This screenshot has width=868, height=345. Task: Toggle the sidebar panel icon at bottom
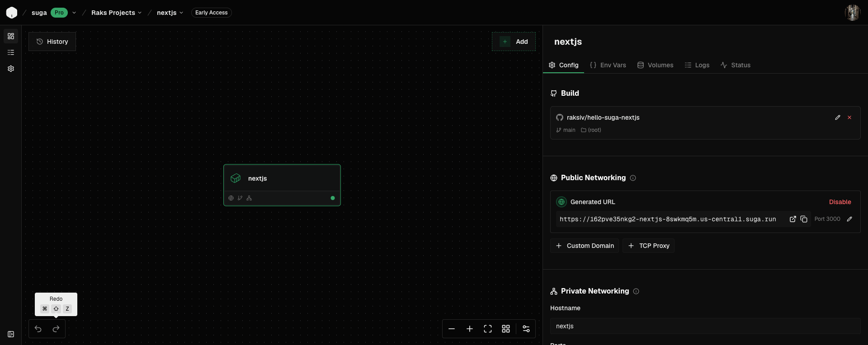11,334
